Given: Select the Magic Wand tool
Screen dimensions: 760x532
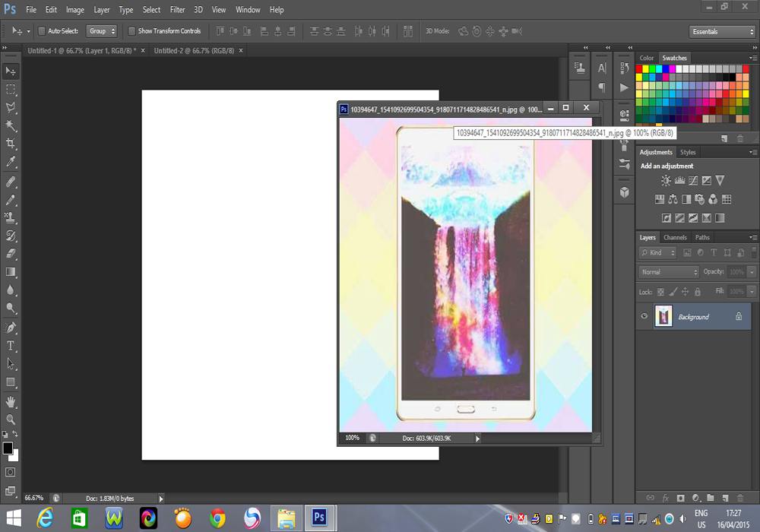Looking at the screenshot, I should [11, 125].
